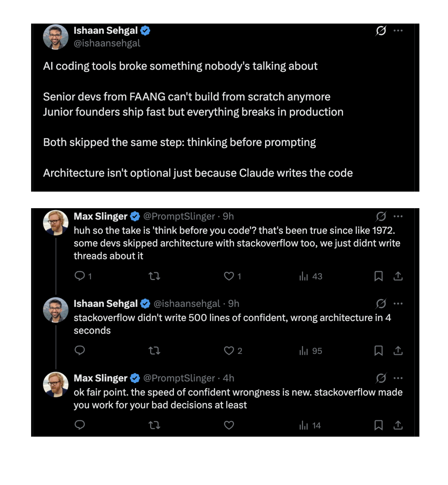Open more options on Ishaan's 9h reply
This screenshot has height=485, width=448.
pos(398,304)
